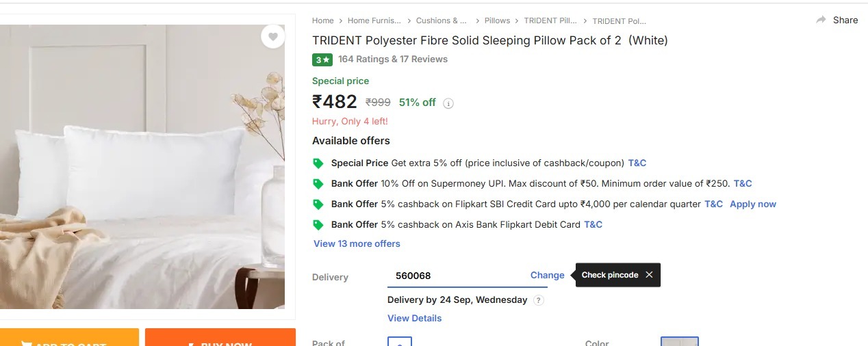Click delivery date question mark icon
The image size is (868, 346).
coord(539,300)
